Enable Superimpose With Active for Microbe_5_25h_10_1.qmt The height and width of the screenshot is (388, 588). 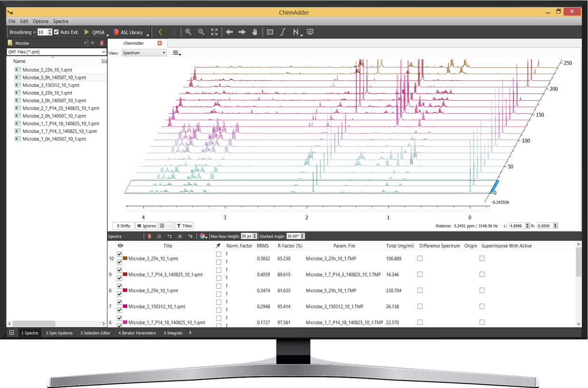482,291
